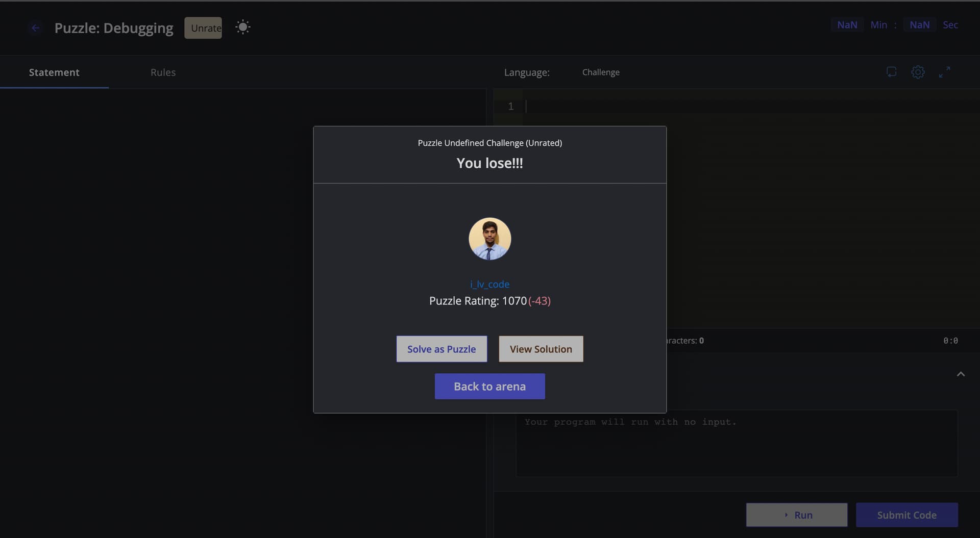Click the Unrated badge beside the title
980x538 pixels.
tap(203, 28)
